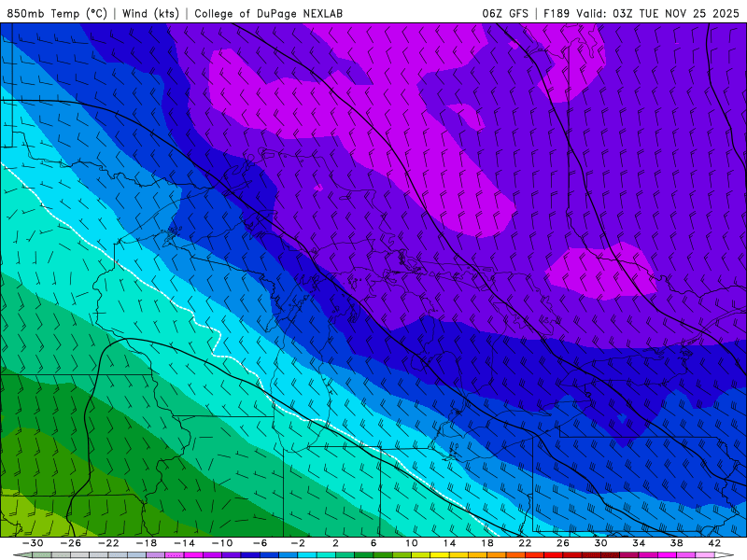
Task: Click the 34 color scale label
Action: pos(639,543)
